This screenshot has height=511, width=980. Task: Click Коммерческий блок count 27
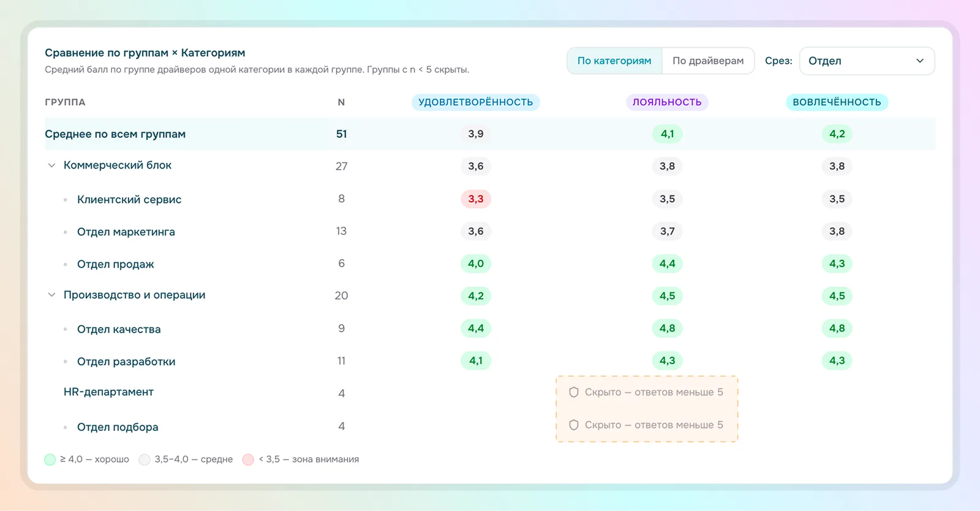click(341, 166)
